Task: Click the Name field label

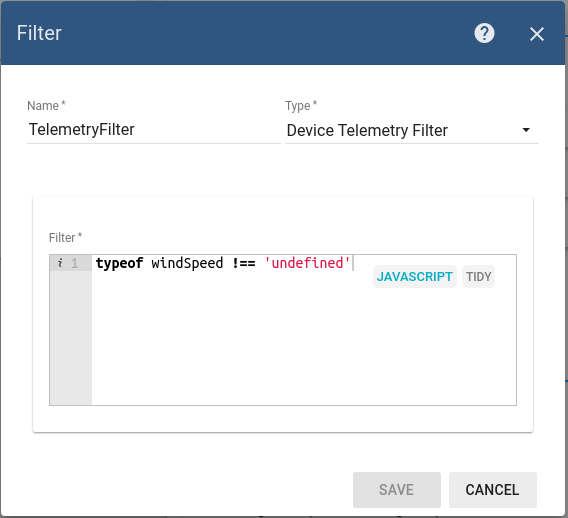Action: [46, 106]
